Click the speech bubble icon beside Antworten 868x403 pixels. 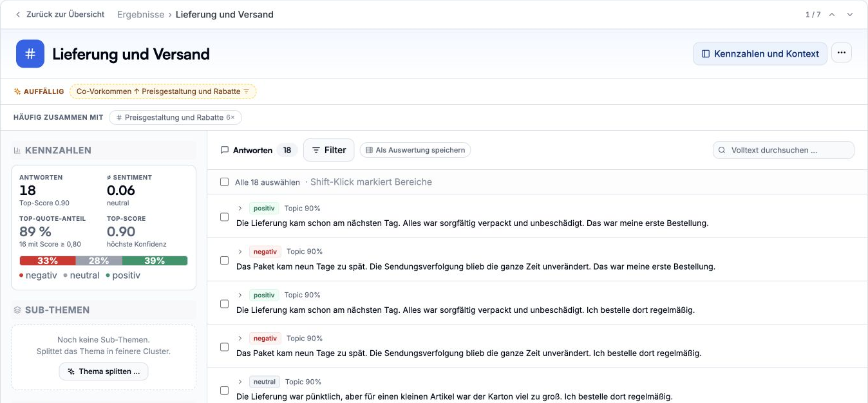225,150
